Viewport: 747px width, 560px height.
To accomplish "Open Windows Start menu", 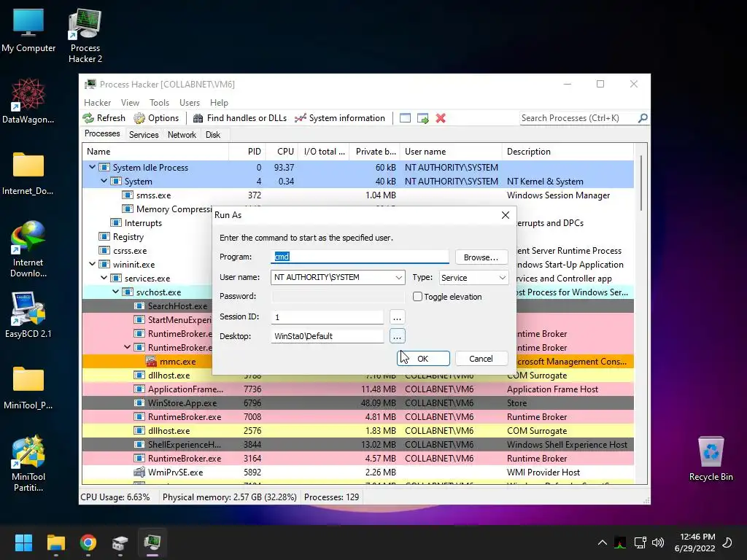I will click(x=23, y=542).
